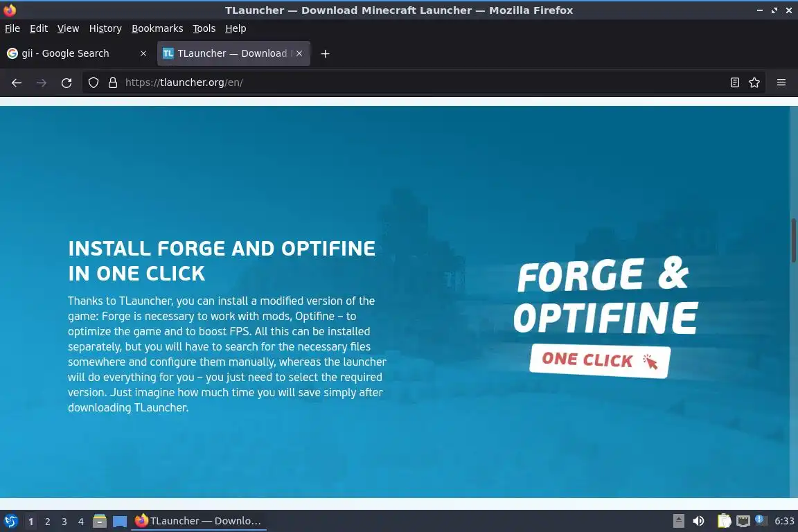Click the removable media tray icon
The image size is (798, 532).
point(678,521)
